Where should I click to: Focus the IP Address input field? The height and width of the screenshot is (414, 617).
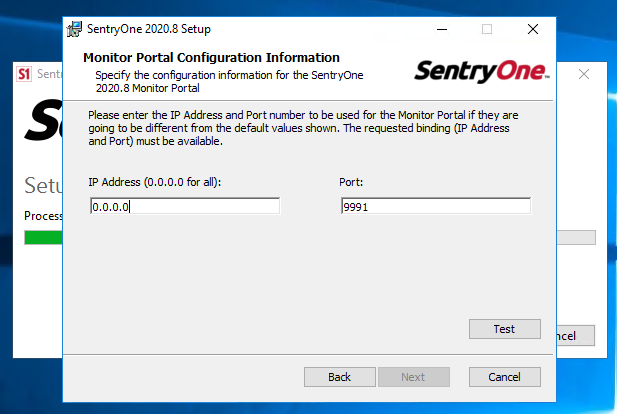tap(185, 206)
